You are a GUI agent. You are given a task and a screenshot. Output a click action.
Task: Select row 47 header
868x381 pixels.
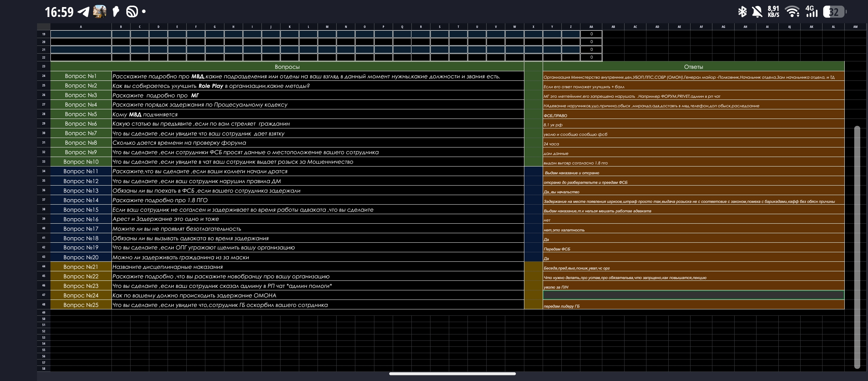(x=44, y=295)
